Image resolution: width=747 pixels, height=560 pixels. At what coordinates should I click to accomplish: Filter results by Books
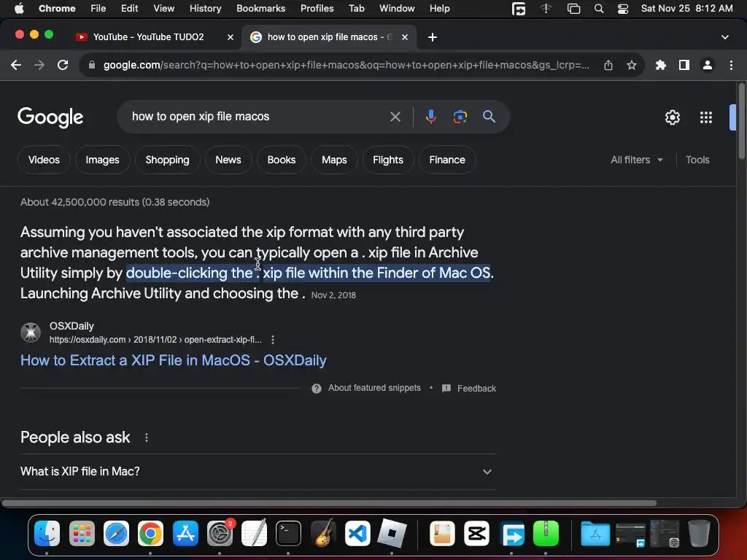click(x=282, y=160)
